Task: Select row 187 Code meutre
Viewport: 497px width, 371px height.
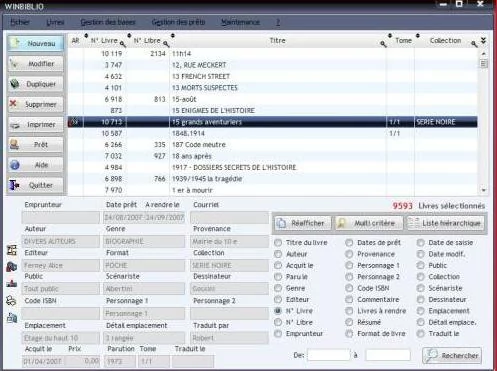Action: tap(273, 145)
